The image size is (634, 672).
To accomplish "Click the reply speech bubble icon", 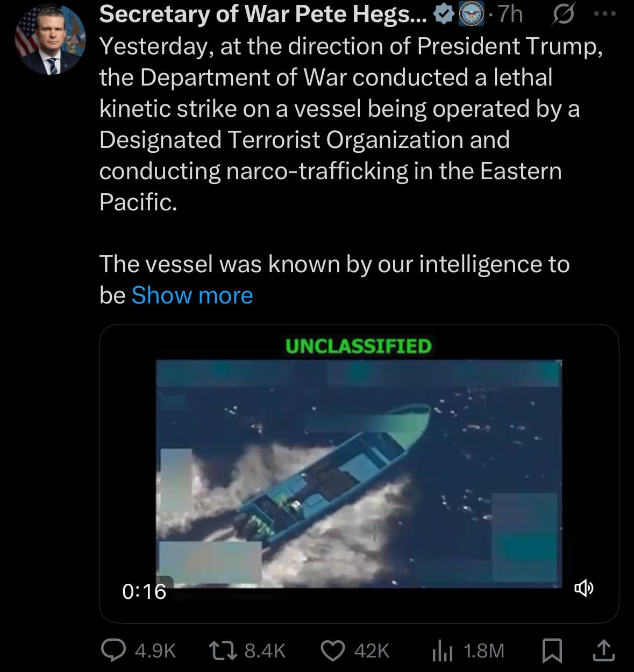I will pyautogui.click(x=113, y=650).
